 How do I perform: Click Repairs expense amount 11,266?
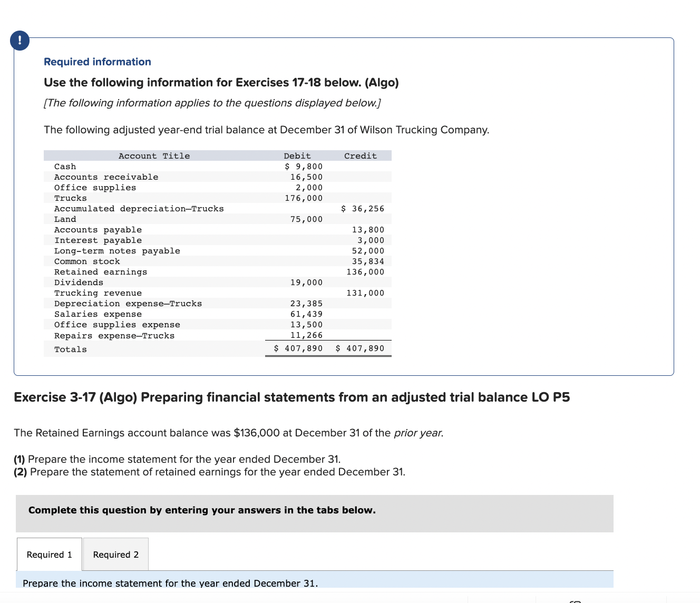(x=306, y=335)
